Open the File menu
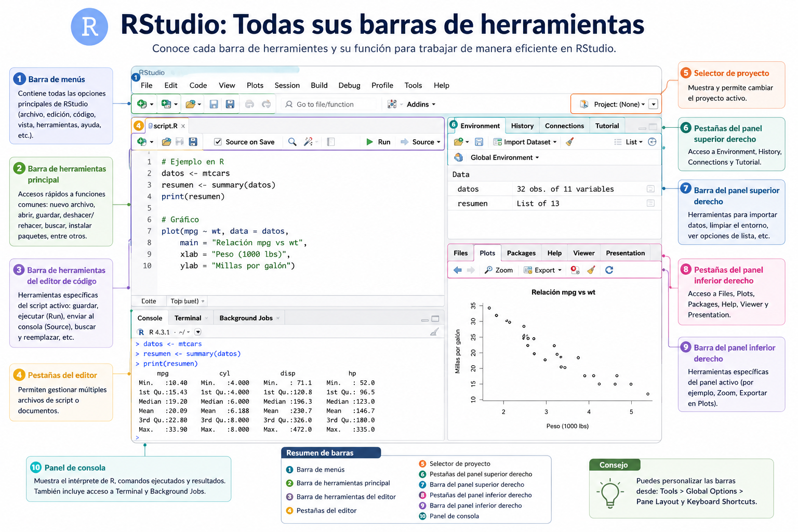Screen dimensions: 798x532 pyautogui.click(x=147, y=85)
